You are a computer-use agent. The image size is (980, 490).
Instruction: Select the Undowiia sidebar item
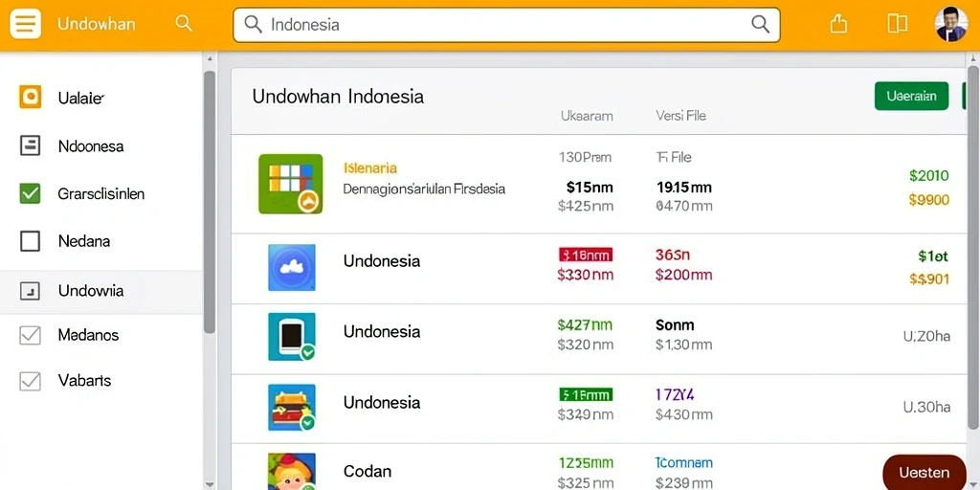pyautogui.click(x=101, y=291)
